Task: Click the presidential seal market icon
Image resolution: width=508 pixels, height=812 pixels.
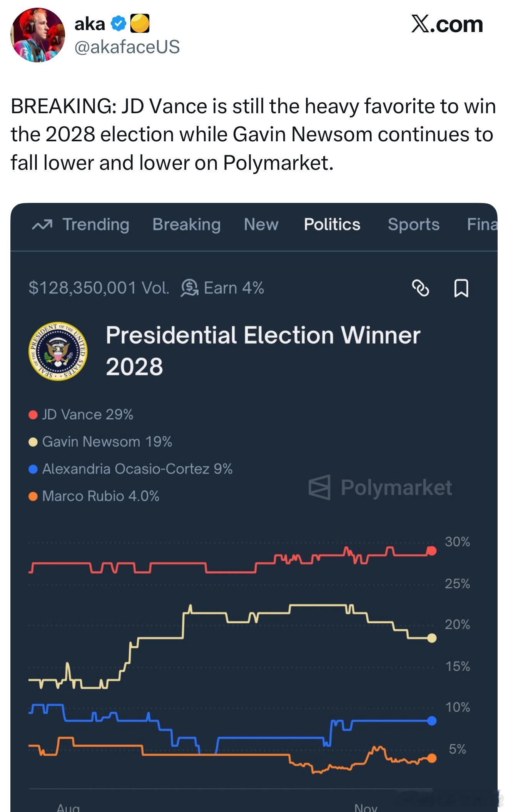Action: coord(58,351)
